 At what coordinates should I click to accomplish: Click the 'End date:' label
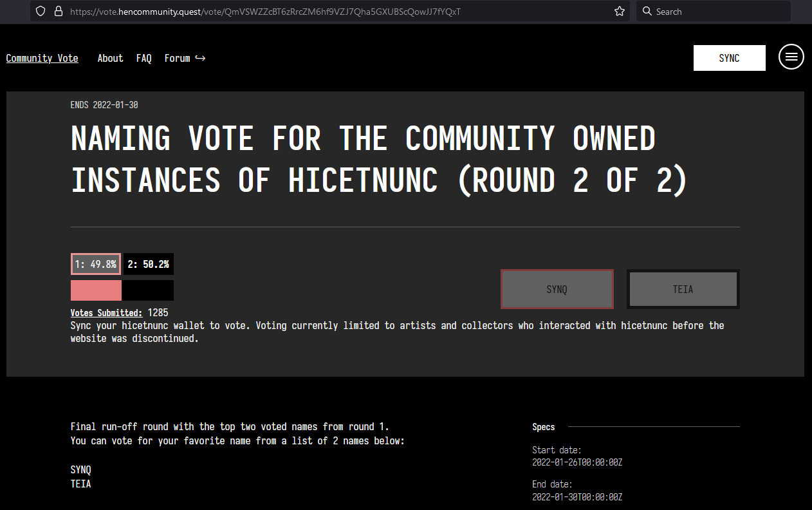(x=552, y=484)
